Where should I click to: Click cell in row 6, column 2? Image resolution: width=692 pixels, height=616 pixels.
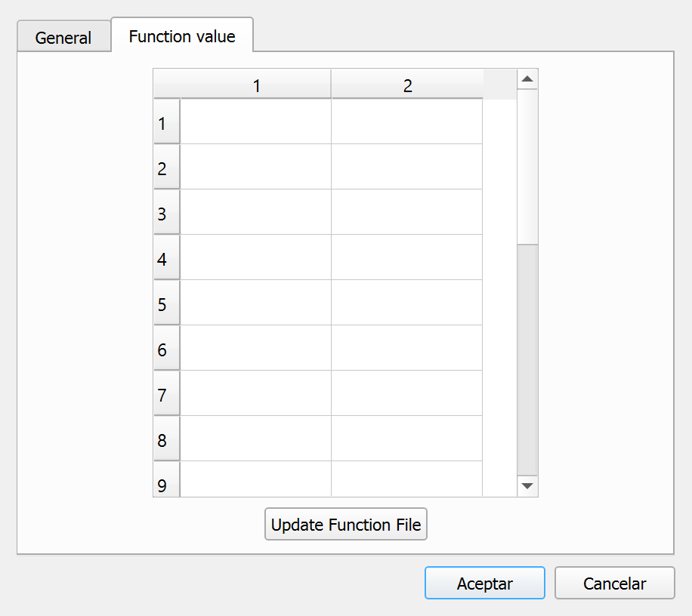tap(407, 348)
